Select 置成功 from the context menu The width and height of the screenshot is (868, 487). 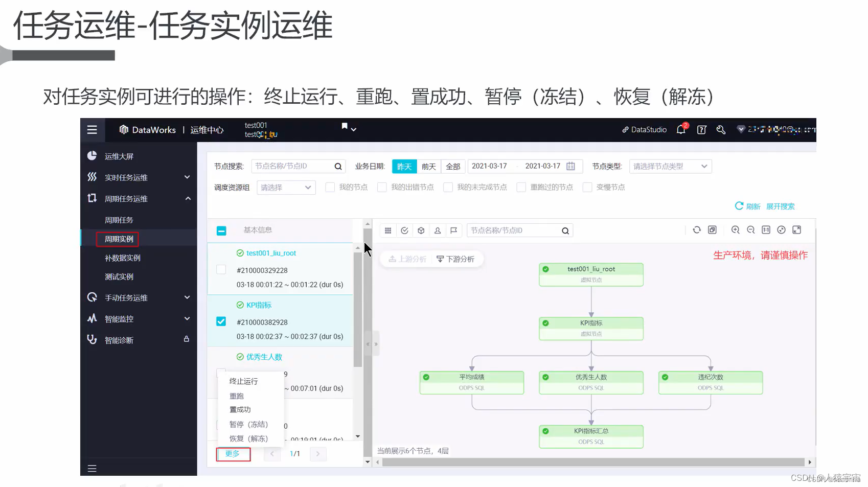(x=240, y=409)
